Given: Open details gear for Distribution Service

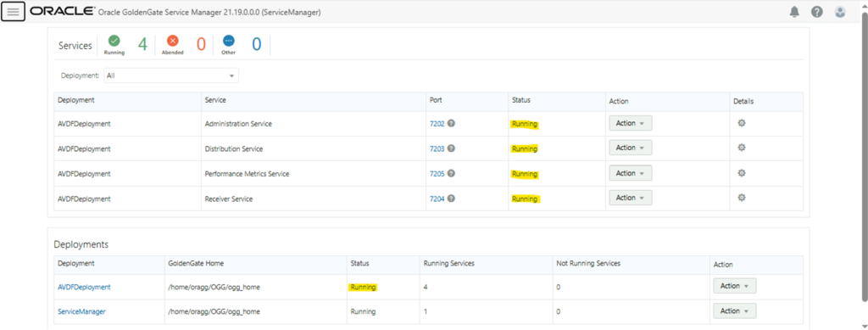Looking at the screenshot, I should (x=742, y=148).
